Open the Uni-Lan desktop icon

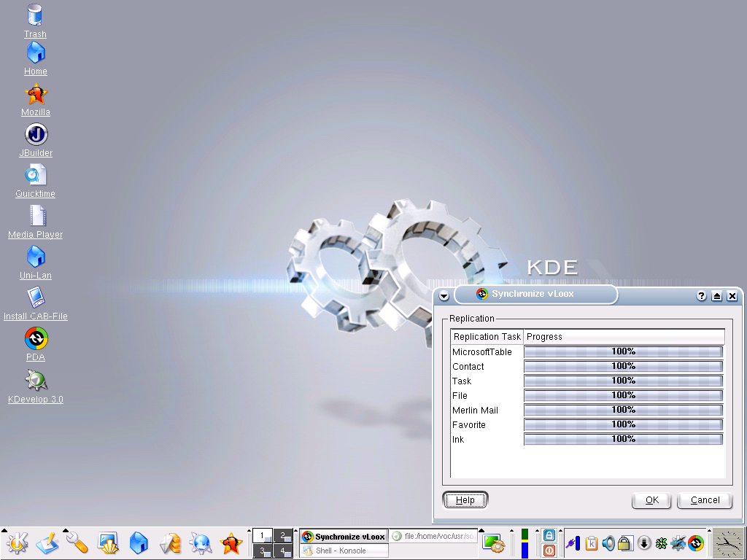[35, 262]
